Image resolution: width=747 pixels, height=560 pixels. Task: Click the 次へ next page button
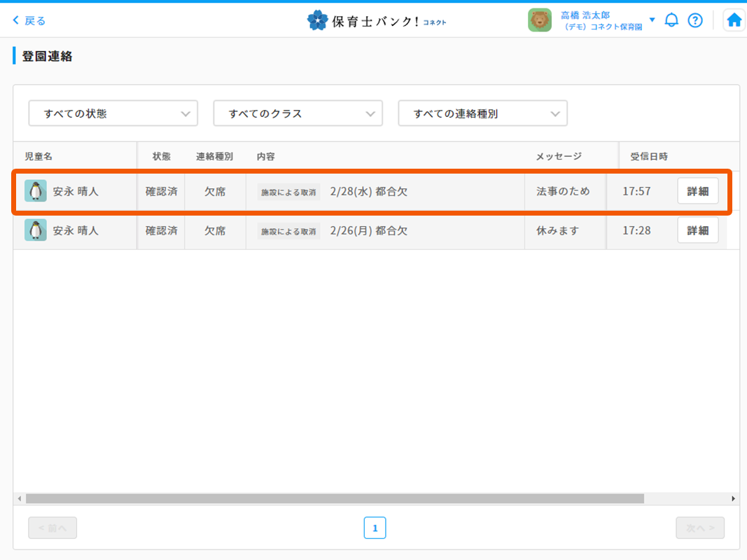(699, 528)
